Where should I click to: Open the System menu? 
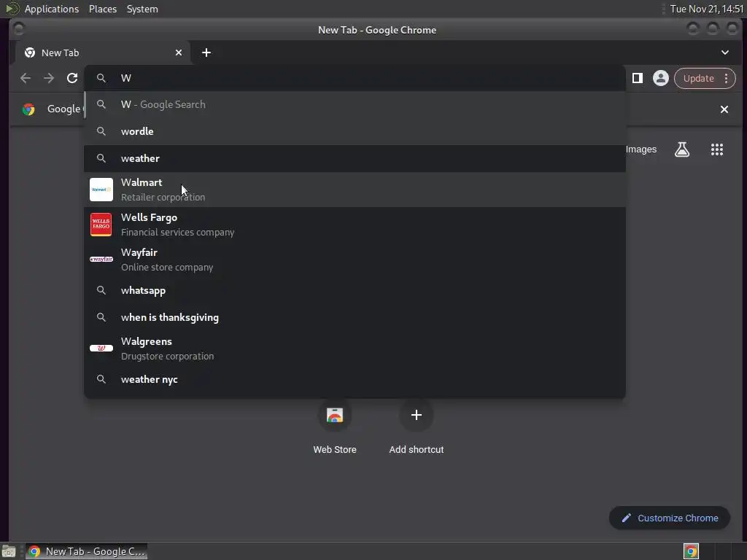click(142, 9)
